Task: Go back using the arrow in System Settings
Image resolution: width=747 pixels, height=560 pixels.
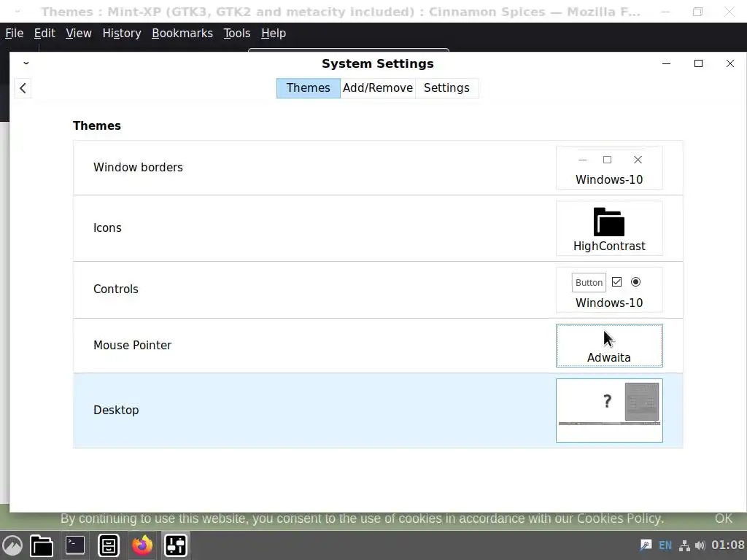Action: (x=23, y=88)
